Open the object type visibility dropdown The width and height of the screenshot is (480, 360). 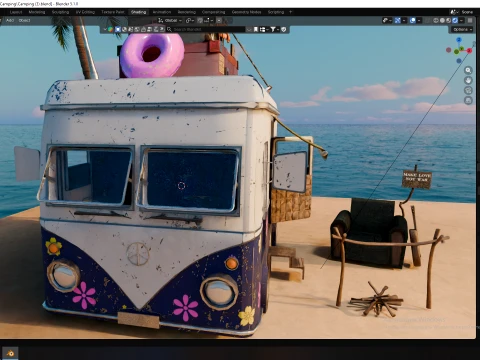(387, 20)
